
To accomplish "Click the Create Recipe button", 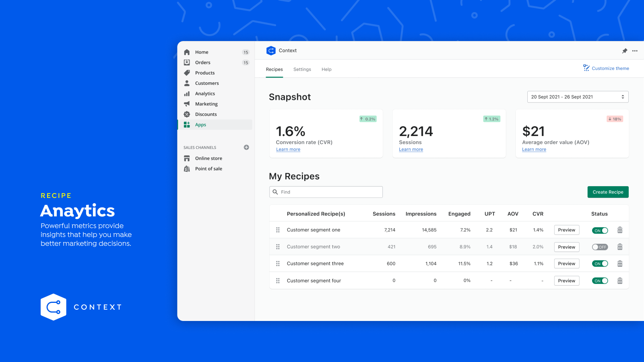I will point(608,192).
